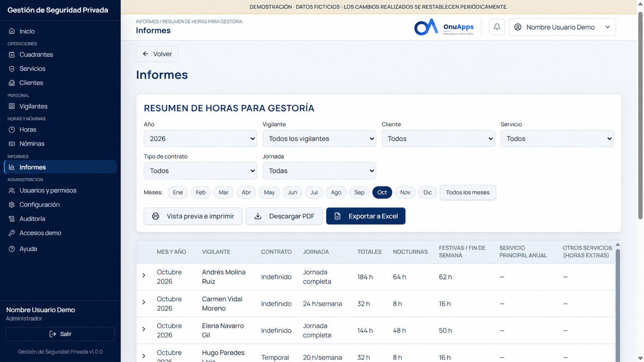Open Nóminas in sidebar menu
644x362 pixels.
coord(60,144)
